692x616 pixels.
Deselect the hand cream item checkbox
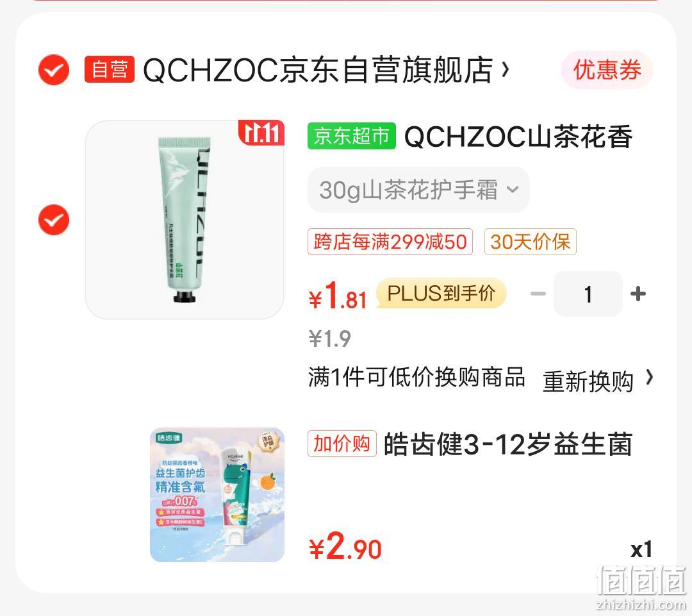(x=53, y=219)
